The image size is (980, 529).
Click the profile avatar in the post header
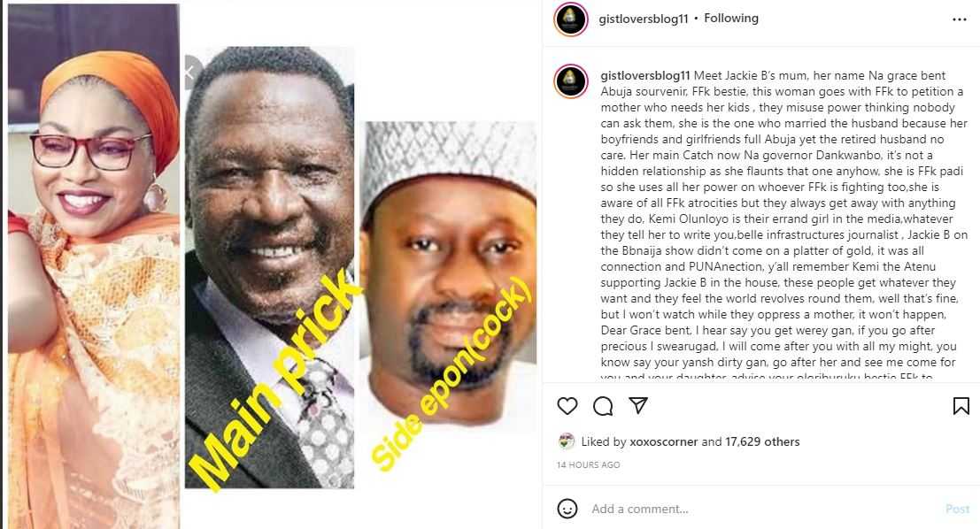[571, 19]
